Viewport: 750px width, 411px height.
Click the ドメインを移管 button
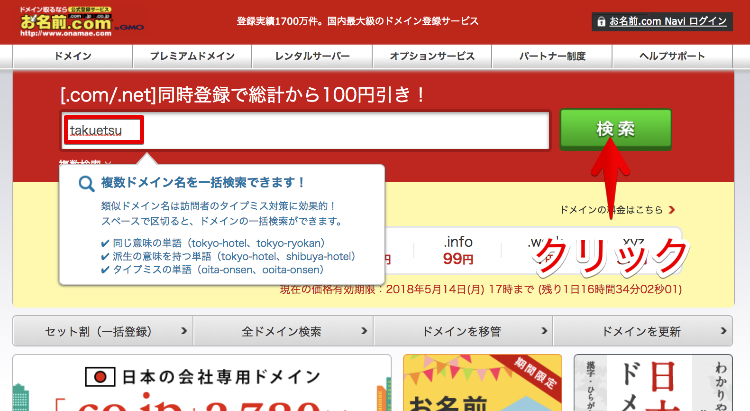[x=463, y=331]
